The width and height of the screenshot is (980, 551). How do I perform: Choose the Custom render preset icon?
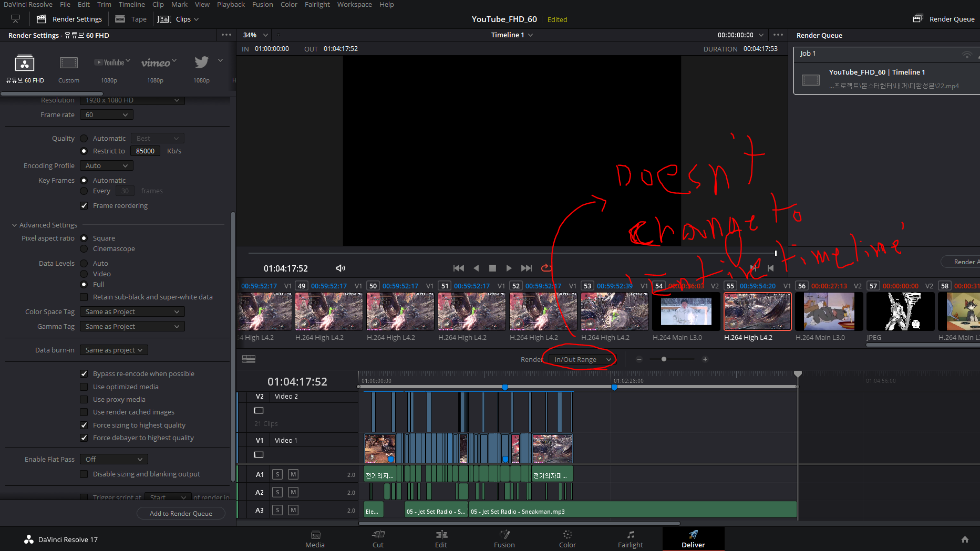(69, 63)
